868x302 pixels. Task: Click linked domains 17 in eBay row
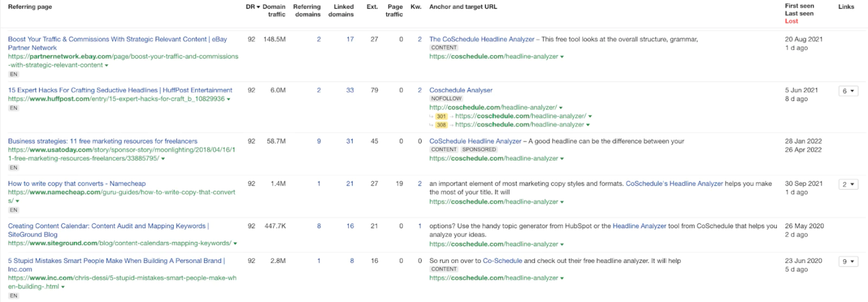coord(350,39)
